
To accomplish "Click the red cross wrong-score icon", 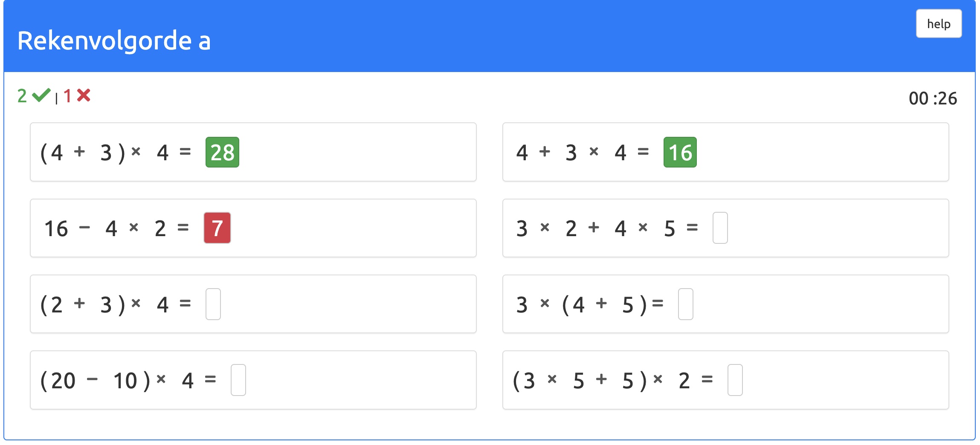I will 84,95.
